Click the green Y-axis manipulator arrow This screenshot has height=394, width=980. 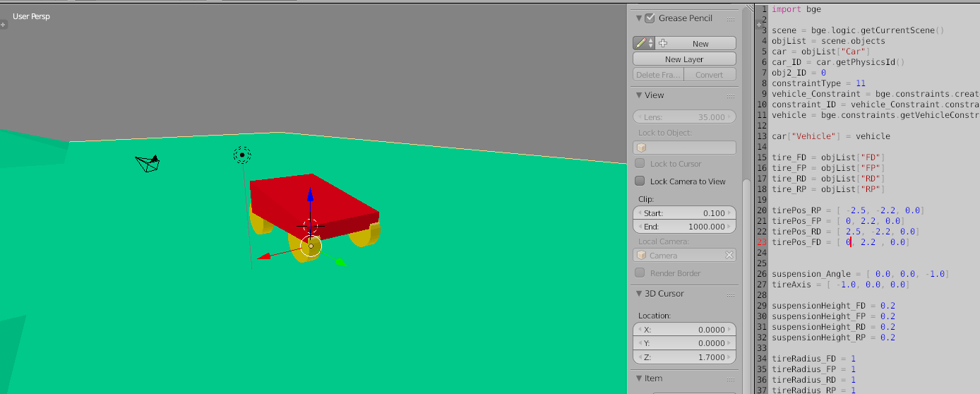(340, 262)
